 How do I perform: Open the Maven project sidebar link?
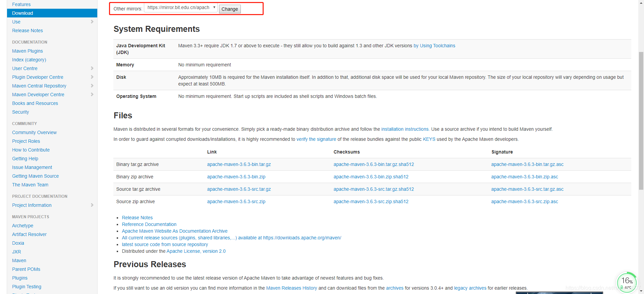[x=19, y=260]
